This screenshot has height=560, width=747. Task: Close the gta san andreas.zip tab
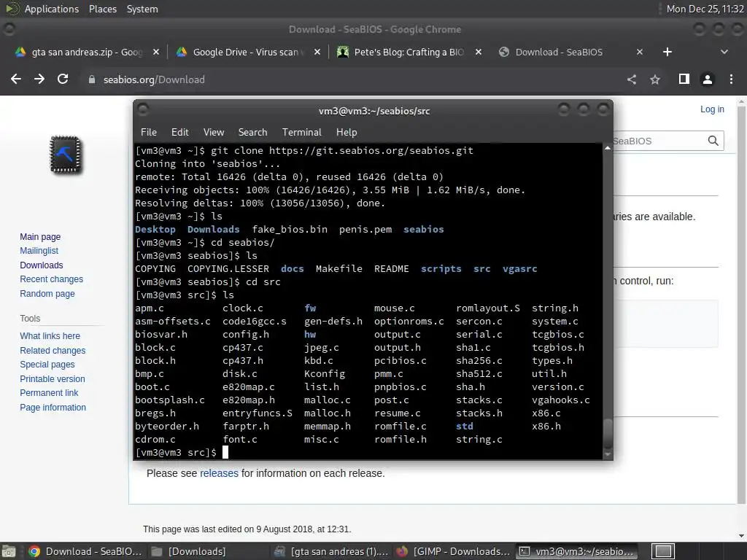[x=156, y=52]
